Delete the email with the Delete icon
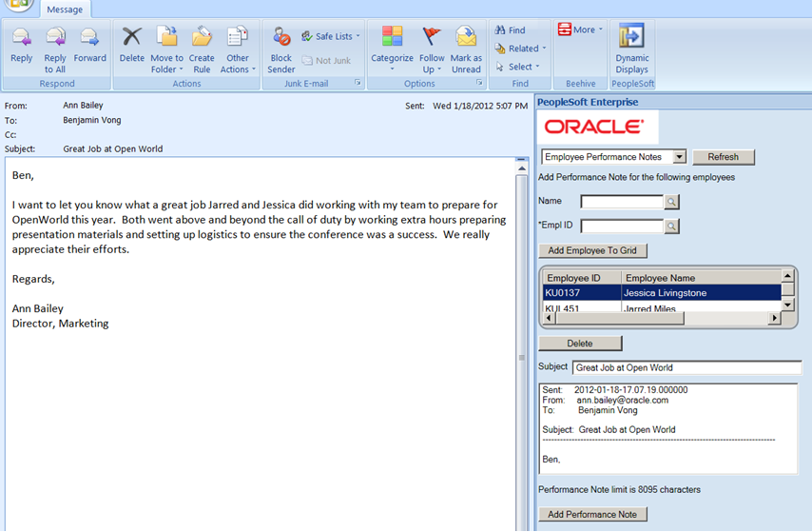This screenshot has width=812, height=532. [x=131, y=45]
